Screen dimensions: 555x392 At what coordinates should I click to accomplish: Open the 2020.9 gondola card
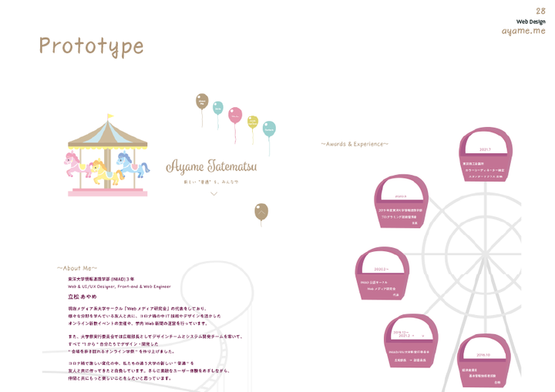pyautogui.click(x=401, y=201)
